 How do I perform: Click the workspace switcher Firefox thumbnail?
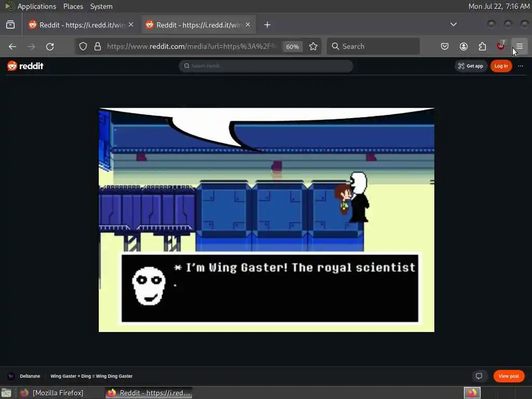(472, 393)
